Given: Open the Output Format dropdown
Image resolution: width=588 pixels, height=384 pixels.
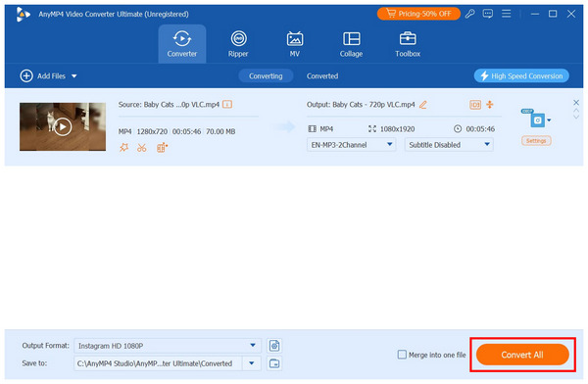Looking at the screenshot, I should coord(168,346).
